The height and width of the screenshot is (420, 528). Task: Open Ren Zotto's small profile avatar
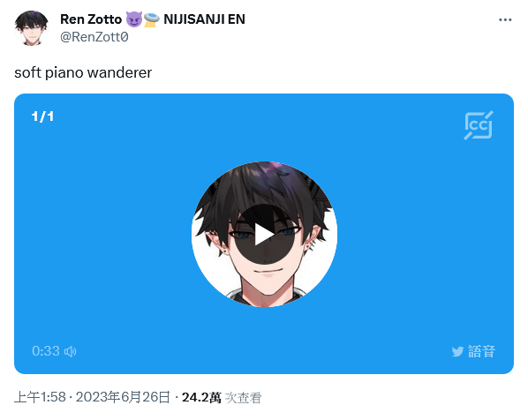(31, 28)
